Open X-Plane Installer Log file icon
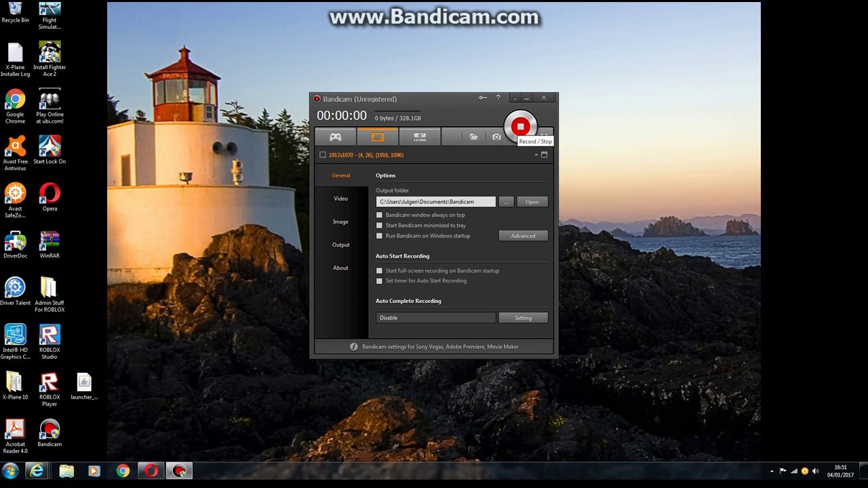The image size is (868, 488). pyautogui.click(x=15, y=60)
